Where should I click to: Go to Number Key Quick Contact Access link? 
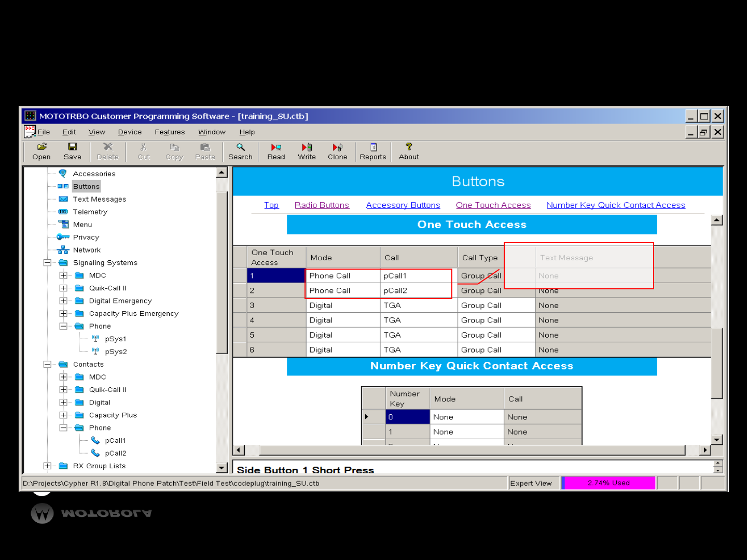(616, 205)
